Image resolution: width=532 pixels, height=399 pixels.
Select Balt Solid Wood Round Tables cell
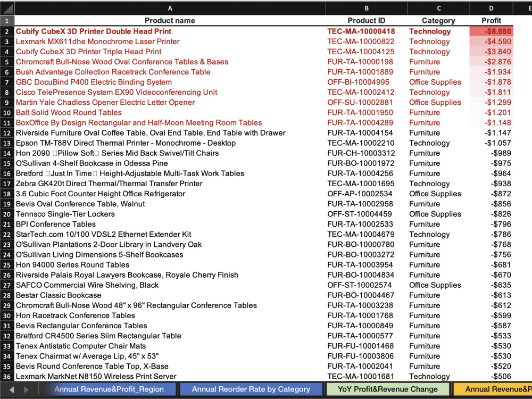point(170,113)
